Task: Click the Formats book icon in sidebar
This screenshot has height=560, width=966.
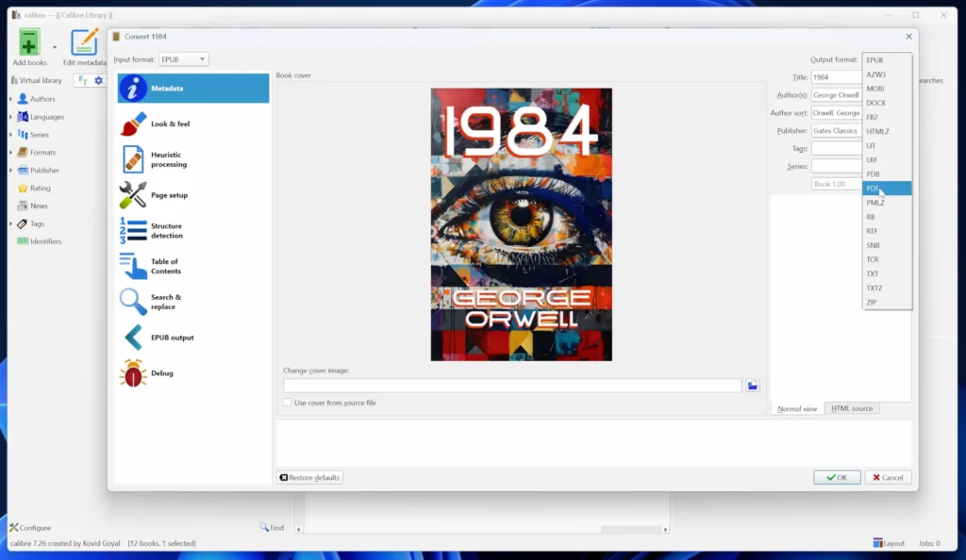Action: pos(23,152)
